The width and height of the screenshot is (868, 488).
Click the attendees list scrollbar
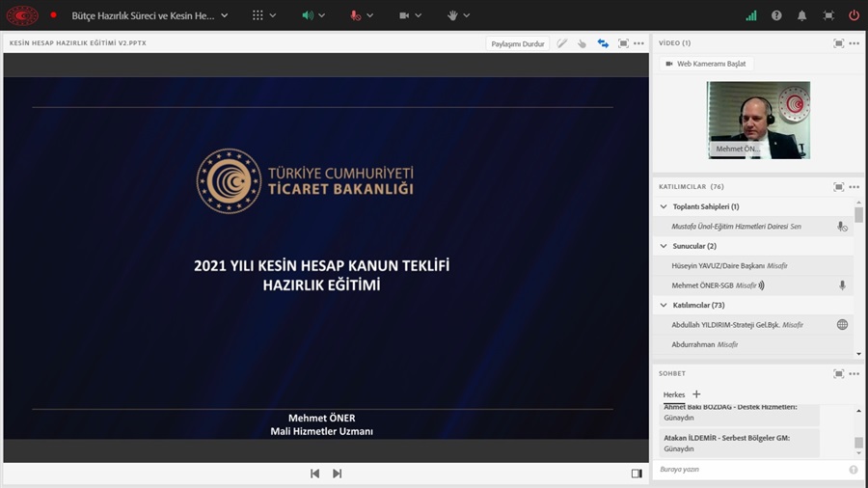click(x=858, y=215)
